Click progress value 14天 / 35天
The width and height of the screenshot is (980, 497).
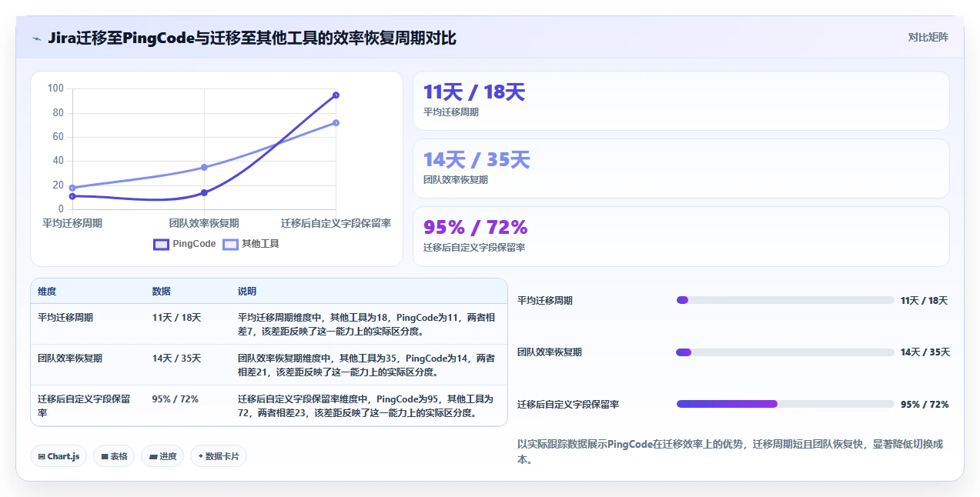point(925,352)
